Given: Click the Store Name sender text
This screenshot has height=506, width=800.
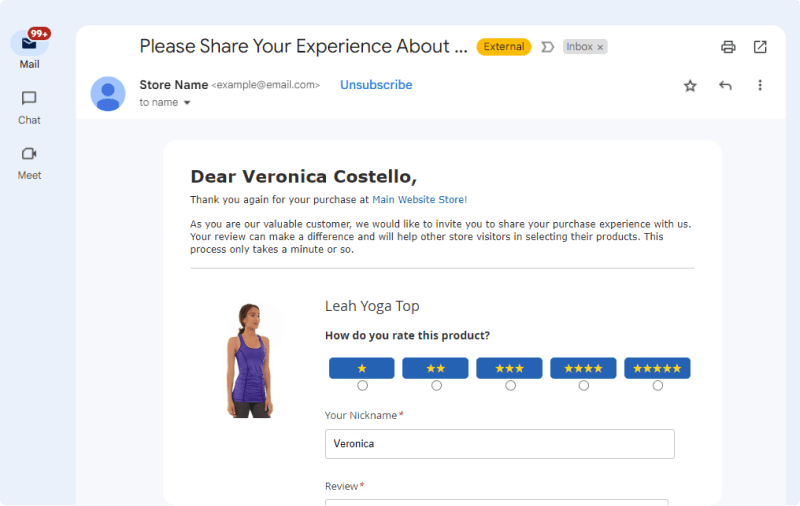Looking at the screenshot, I should pyautogui.click(x=173, y=85).
